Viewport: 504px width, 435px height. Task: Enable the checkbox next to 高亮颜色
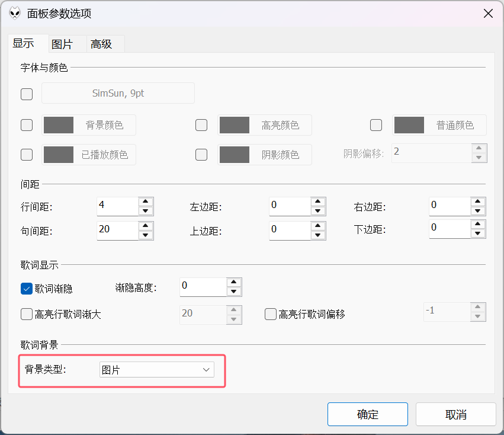tap(201, 125)
